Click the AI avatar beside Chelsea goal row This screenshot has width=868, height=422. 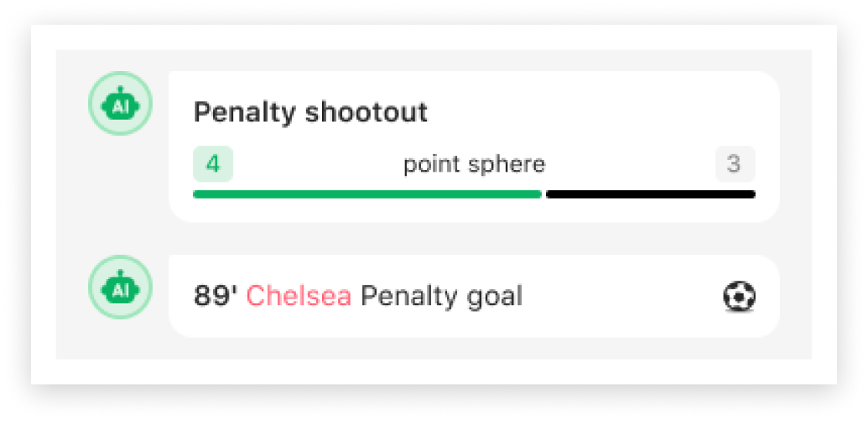click(120, 288)
